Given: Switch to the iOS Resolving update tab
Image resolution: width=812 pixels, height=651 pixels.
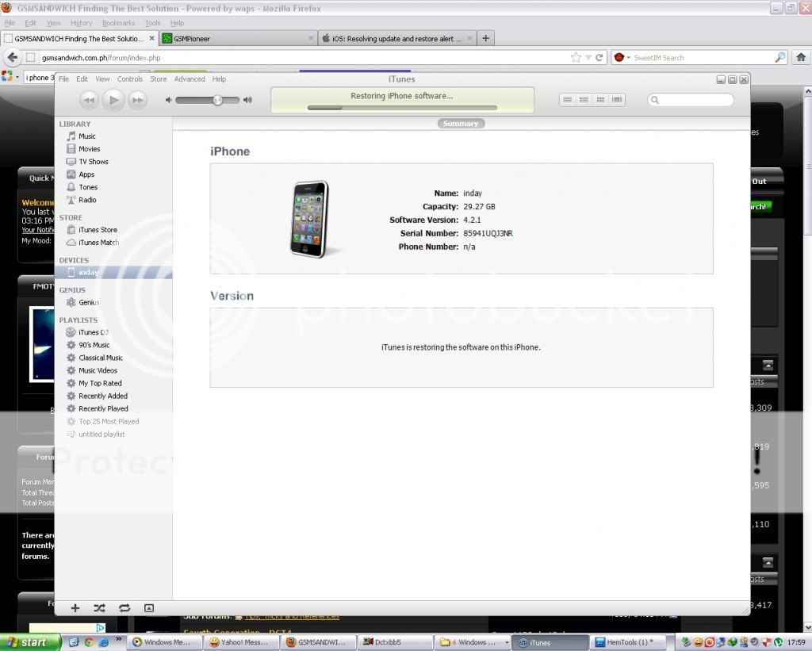Looking at the screenshot, I should pos(397,38).
